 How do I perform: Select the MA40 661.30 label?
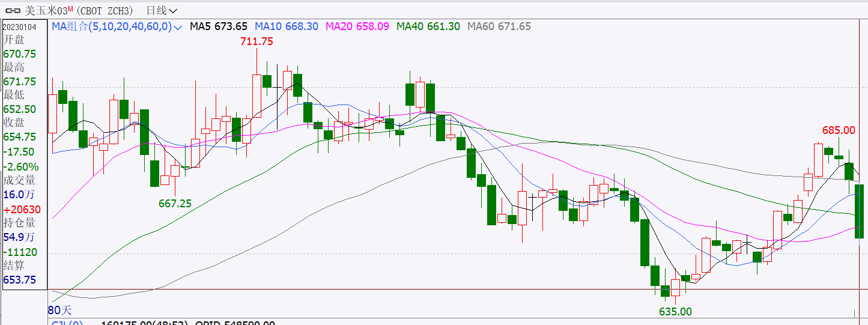point(428,26)
